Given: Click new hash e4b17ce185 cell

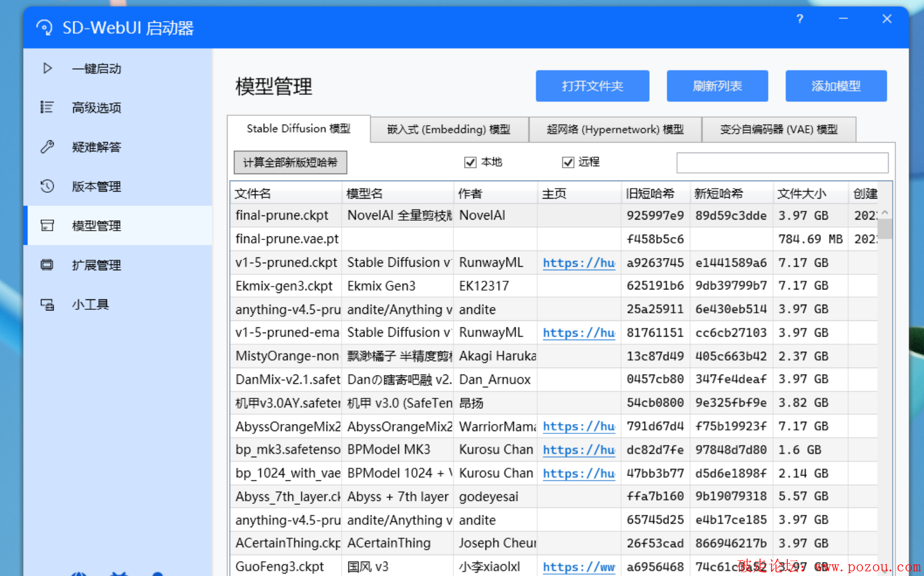Looking at the screenshot, I should click(731, 520).
